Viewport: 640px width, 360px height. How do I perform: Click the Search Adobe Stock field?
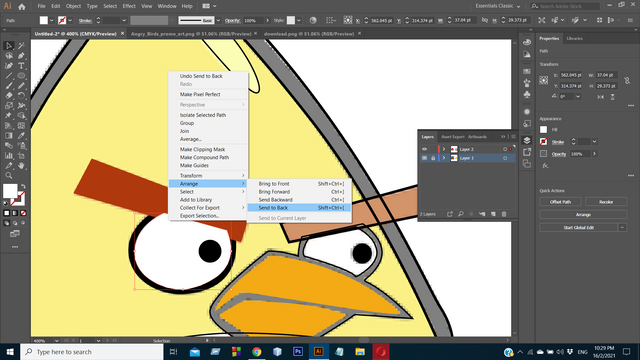pyautogui.click(x=565, y=6)
